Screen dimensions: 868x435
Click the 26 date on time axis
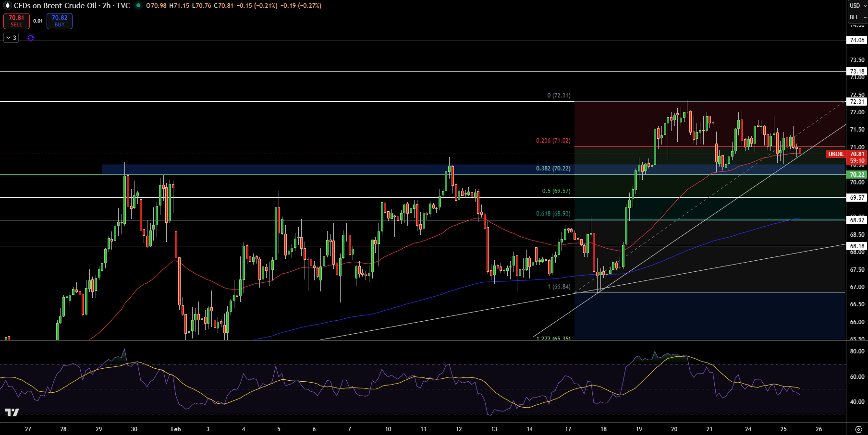819,429
